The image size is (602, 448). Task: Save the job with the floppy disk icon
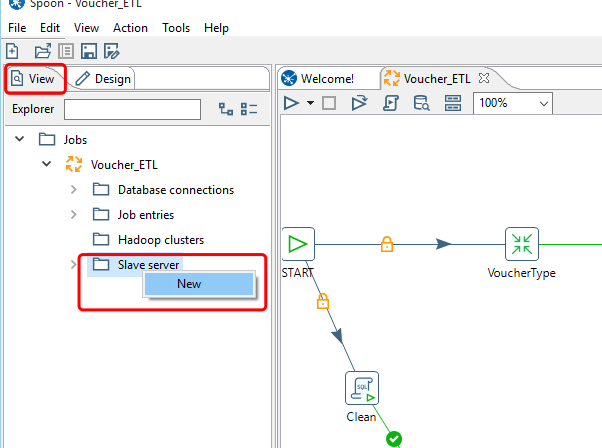click(x=89, y=51)
